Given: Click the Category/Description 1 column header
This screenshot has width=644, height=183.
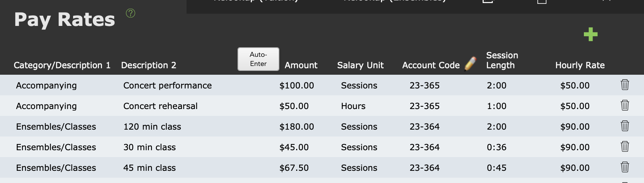Looking at the screenshot, I should coord(62,65).
